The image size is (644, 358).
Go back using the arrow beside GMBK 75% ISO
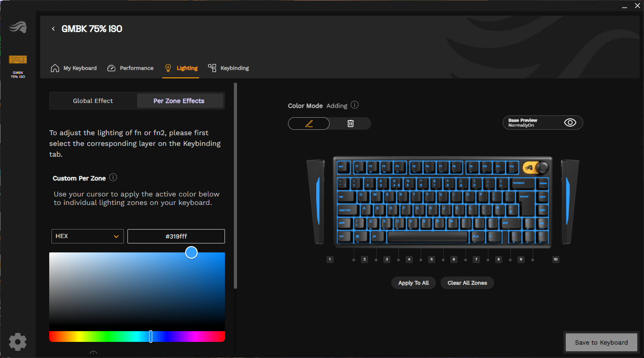(x=53, y=29)
